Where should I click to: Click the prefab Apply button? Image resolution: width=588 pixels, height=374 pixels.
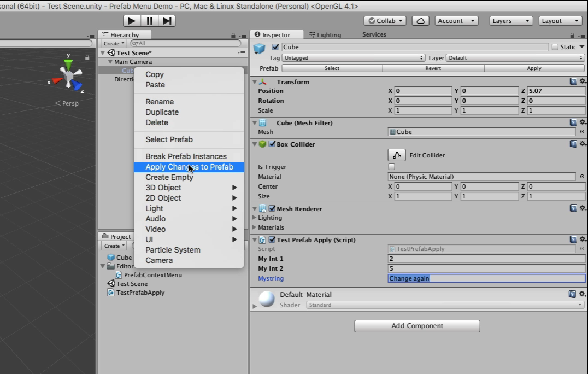[x=534, y=68]
